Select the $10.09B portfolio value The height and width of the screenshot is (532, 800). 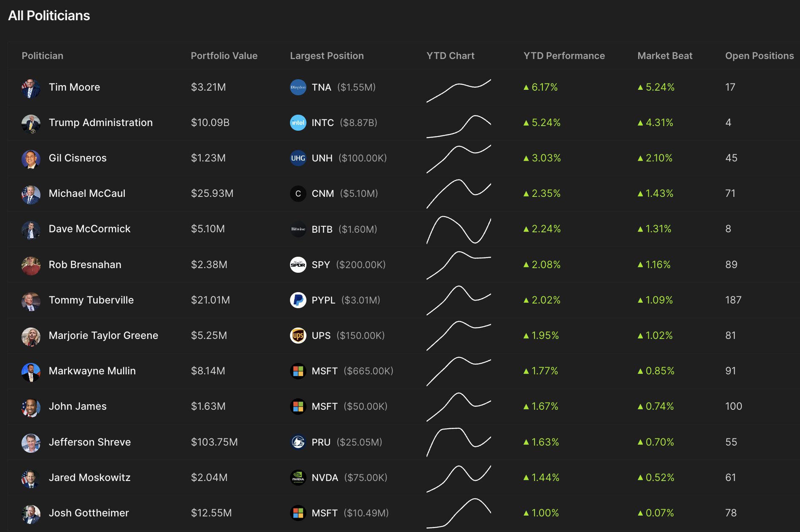tap(210, 123)
